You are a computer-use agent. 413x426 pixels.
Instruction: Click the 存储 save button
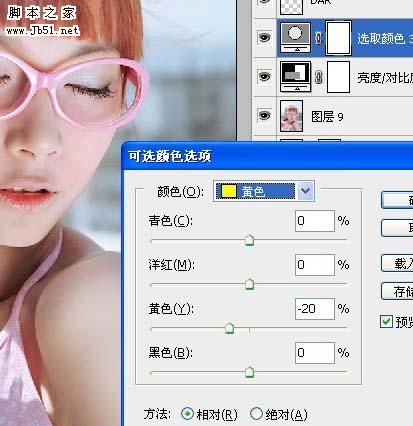click(x=397, y=291)
